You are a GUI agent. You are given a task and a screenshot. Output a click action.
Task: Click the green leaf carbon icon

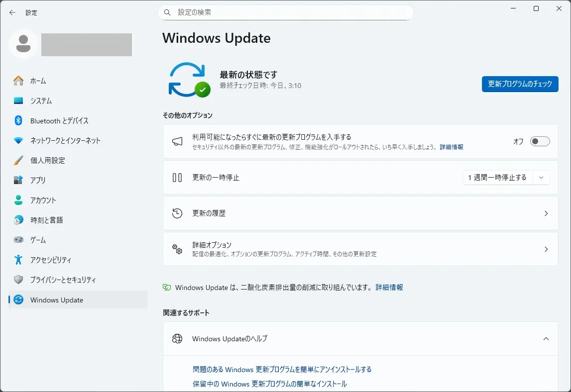pyautogui.click(x=167, y=288)
